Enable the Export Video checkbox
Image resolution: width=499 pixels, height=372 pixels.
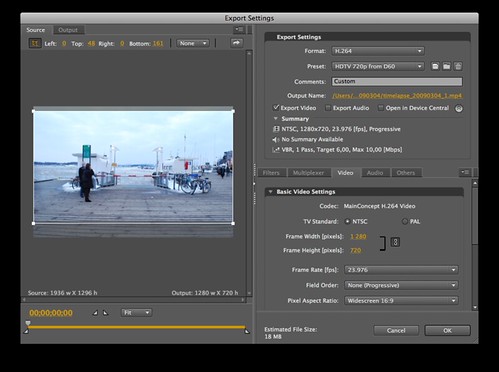276,108
